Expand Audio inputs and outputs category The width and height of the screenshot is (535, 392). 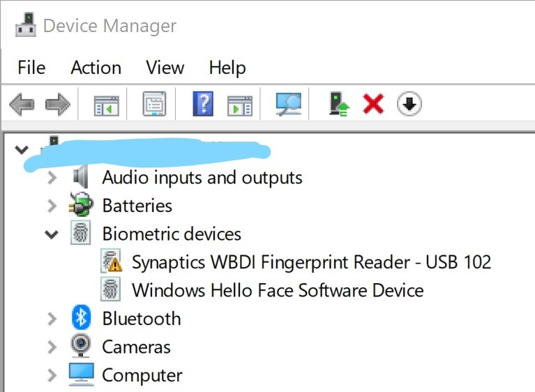coord(51,178)
